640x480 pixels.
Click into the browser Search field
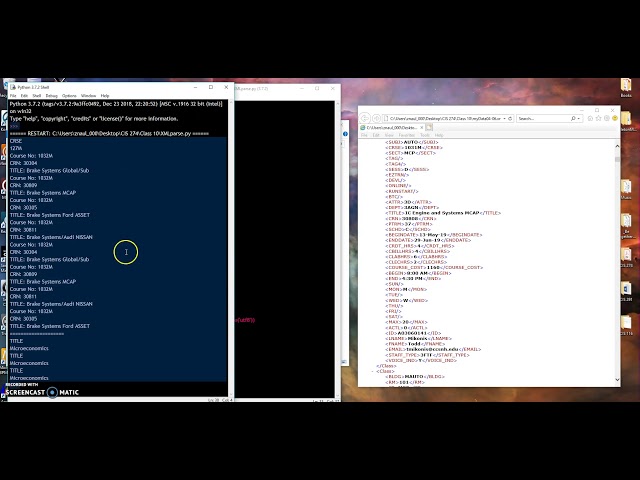[543, 118]
